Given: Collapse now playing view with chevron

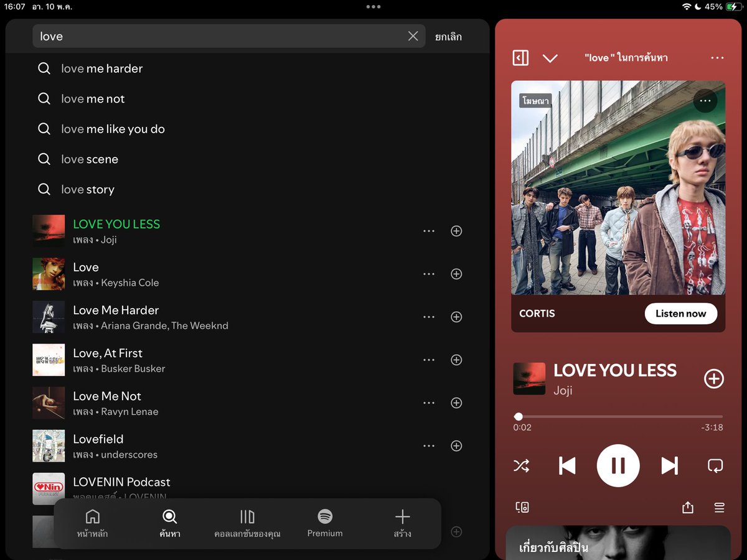Looking at the screenshot, I should coord(550,58).
